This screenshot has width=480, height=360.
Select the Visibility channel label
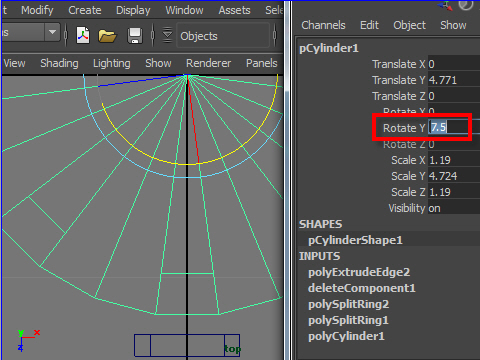[x=407, y=208]
